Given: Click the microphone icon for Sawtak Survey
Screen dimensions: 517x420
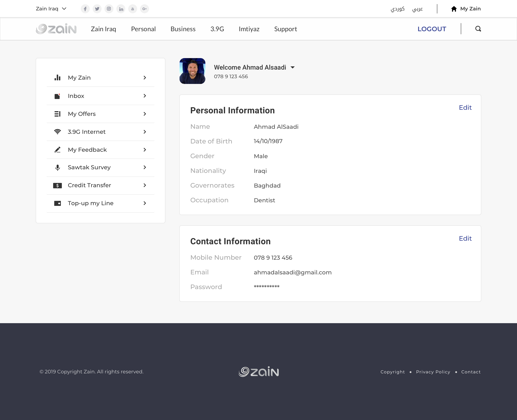Looking at the screenshot, I should (57, 167).
